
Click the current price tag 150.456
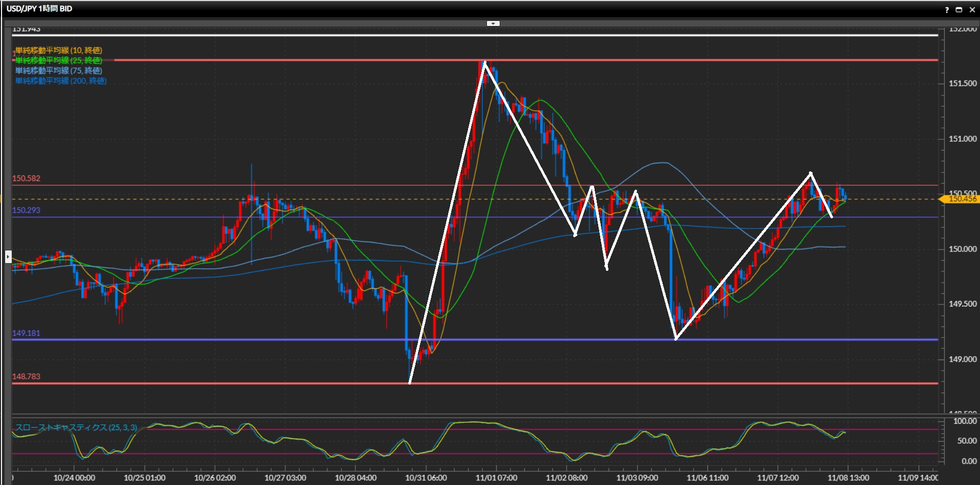(x=961, y=199)
